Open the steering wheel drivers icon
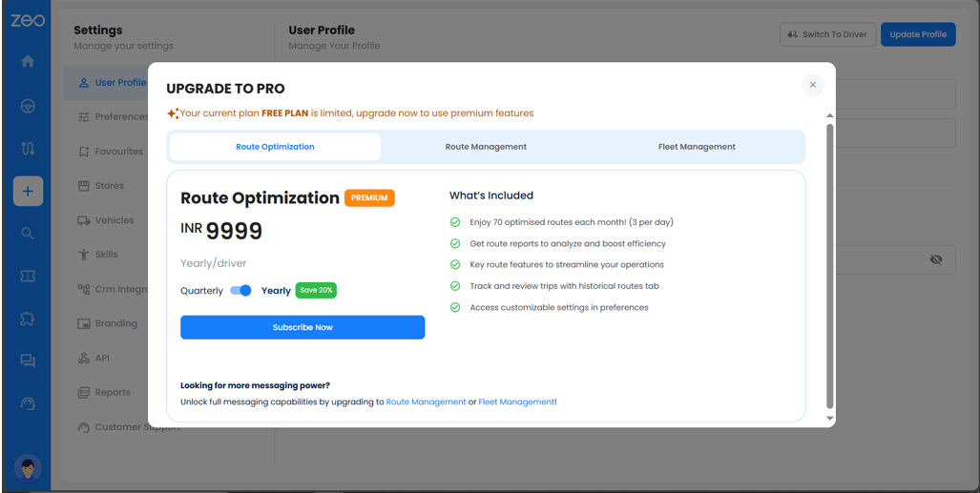 point(28,106)
